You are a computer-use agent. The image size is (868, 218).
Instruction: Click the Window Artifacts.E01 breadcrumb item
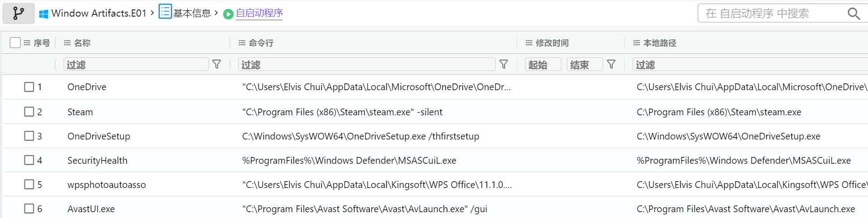99,13
